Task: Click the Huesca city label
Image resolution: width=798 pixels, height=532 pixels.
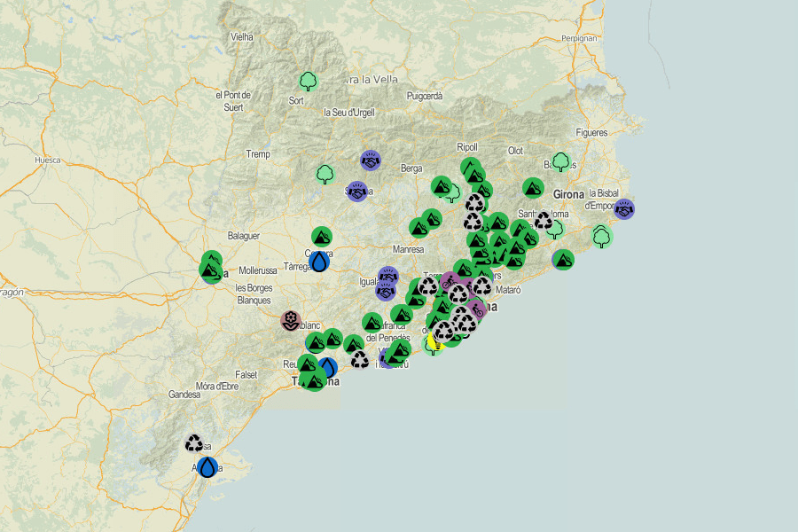Action: pyautogui.click(x=47, y=160)
